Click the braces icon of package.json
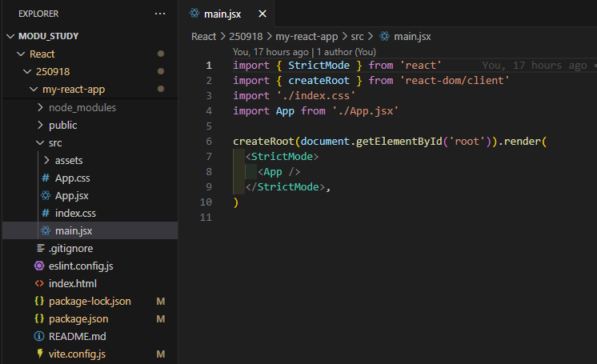Viewport: 597px width, 364px height. pyautogui.click(x=39, y=318)
